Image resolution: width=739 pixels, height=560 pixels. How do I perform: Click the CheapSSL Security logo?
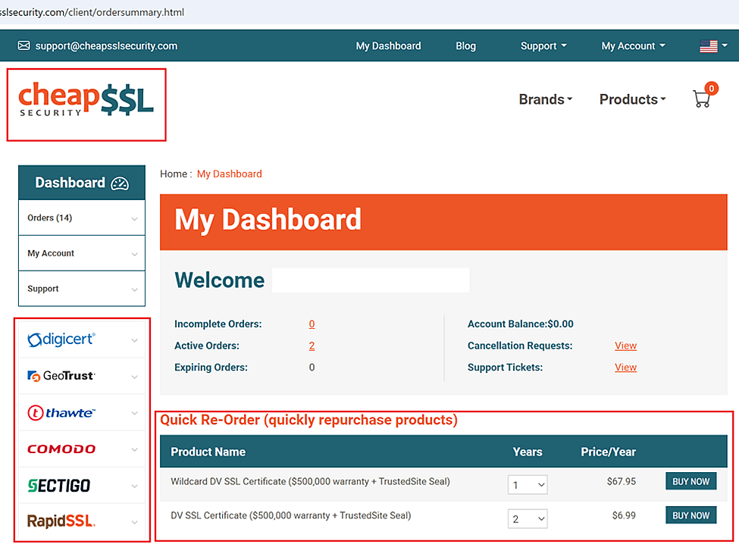[86, 101]
